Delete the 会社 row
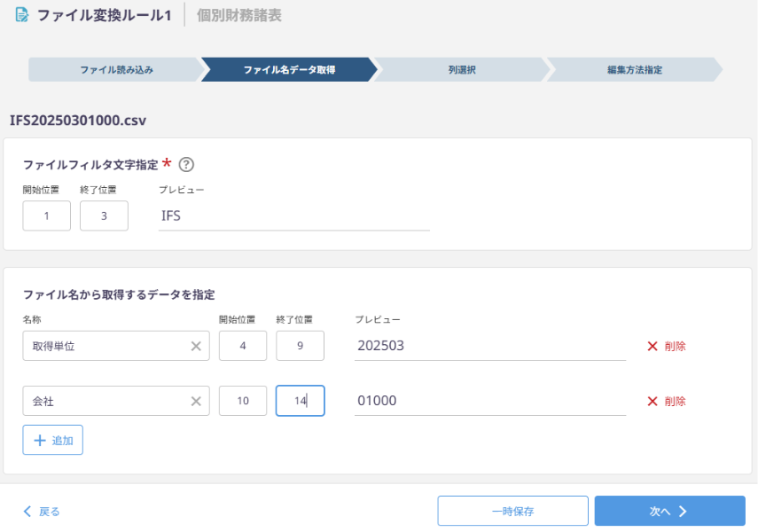This screenshot has height=532, width=758. 666,401
